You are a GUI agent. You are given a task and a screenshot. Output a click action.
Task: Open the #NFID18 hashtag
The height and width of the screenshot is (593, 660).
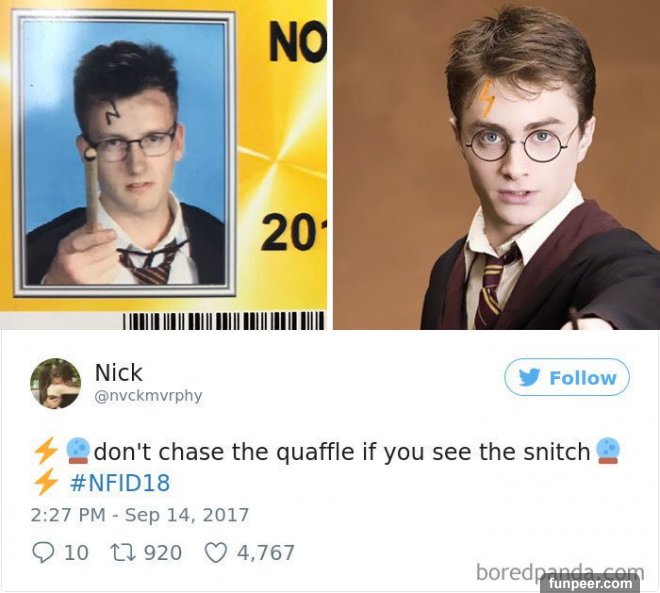click(120, 482)
